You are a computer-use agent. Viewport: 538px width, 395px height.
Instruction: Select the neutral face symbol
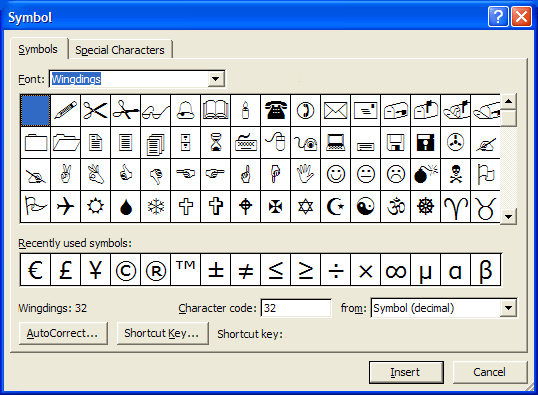click(365, 174)
